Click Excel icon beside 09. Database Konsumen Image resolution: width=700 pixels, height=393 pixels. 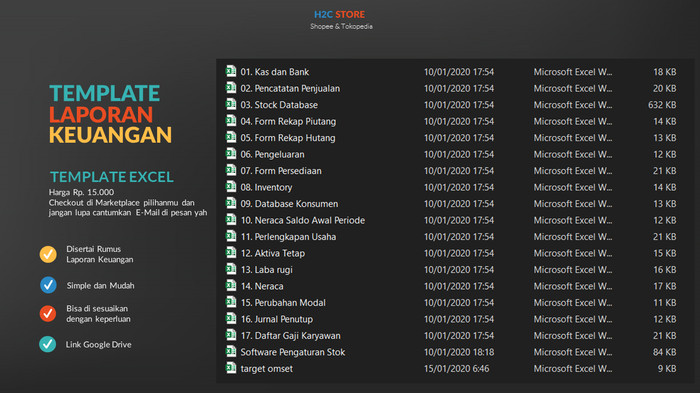click(231, 204)
